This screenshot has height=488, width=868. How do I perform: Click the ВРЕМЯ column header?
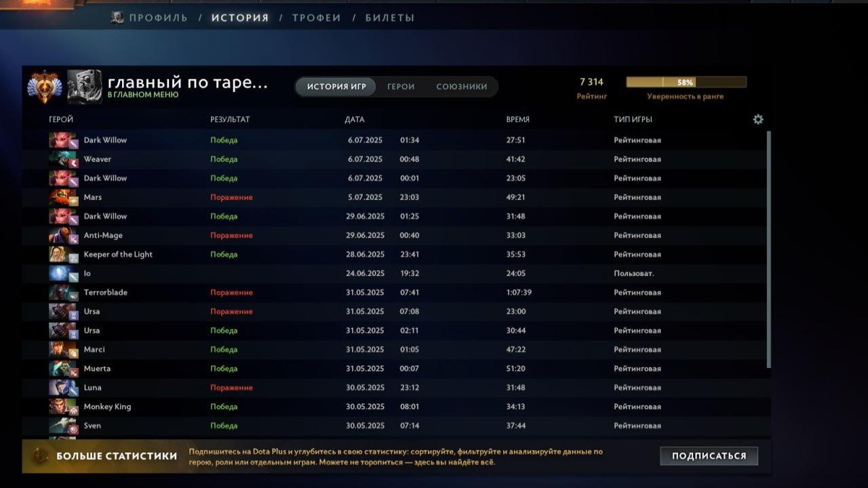(x=518, y=119)
